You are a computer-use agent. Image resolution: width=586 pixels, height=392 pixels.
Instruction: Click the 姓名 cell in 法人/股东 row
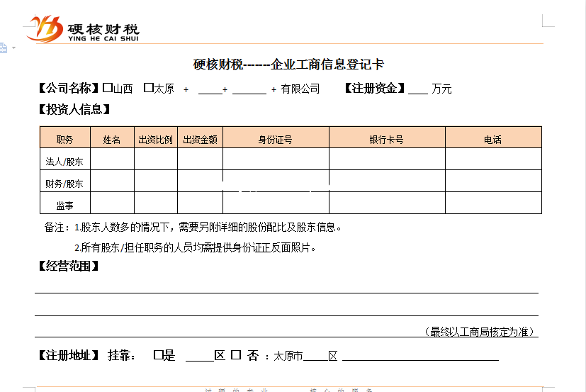click(x=112, y=159)
